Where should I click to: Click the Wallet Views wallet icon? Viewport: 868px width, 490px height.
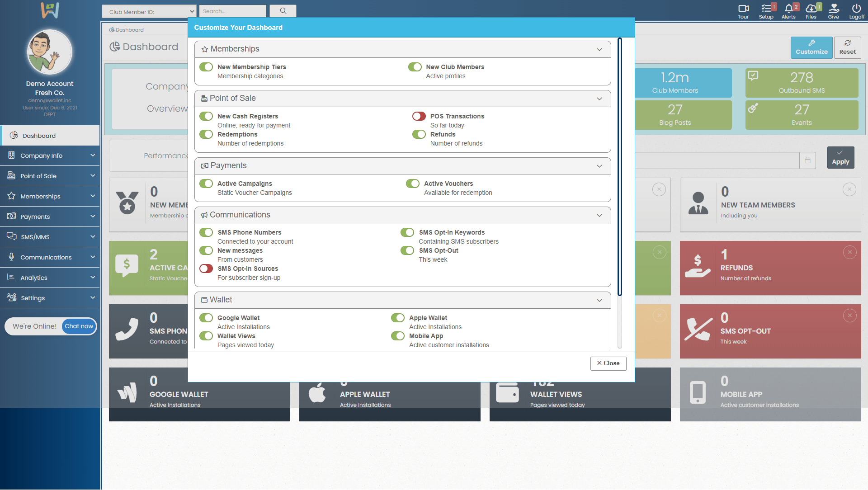[507, 392]
